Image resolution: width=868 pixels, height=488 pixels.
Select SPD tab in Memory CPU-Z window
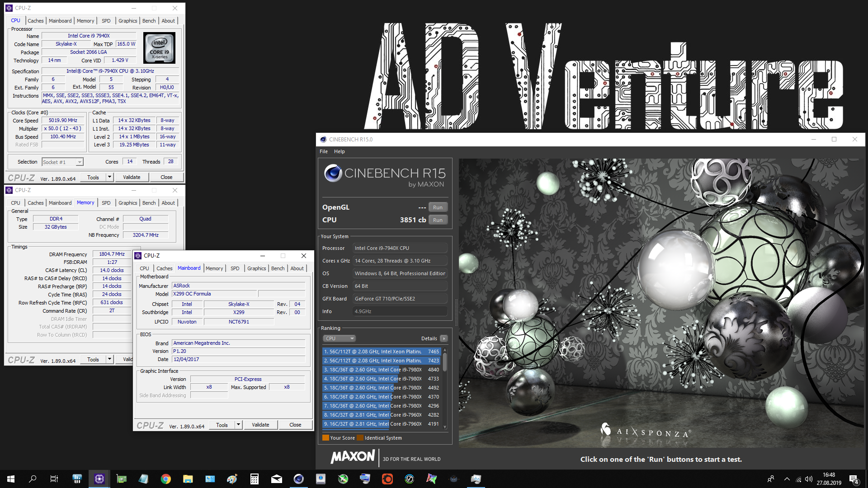(x=106, y=203)
